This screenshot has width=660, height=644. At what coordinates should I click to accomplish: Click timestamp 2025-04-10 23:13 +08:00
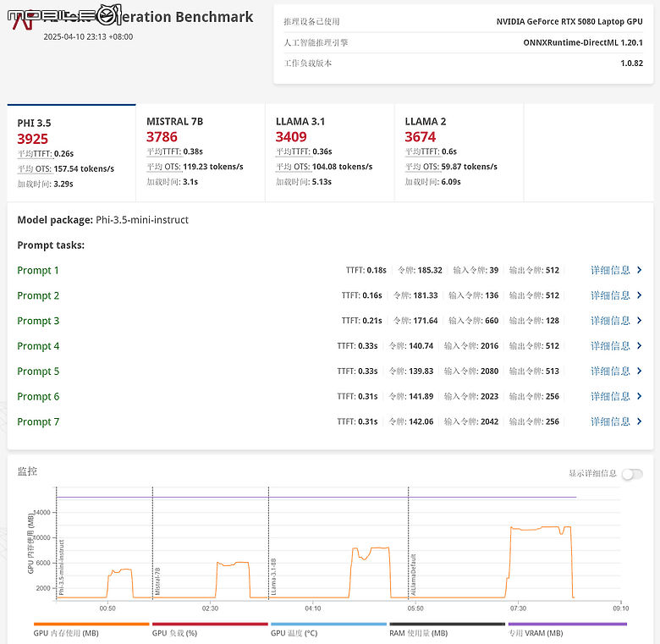[x=88, y=36]
